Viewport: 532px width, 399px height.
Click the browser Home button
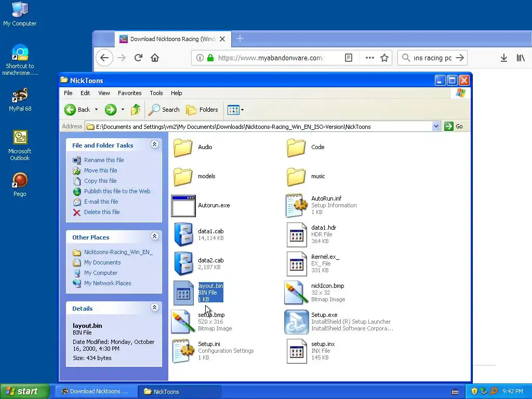pyautogui.click(x=155, y=58)
